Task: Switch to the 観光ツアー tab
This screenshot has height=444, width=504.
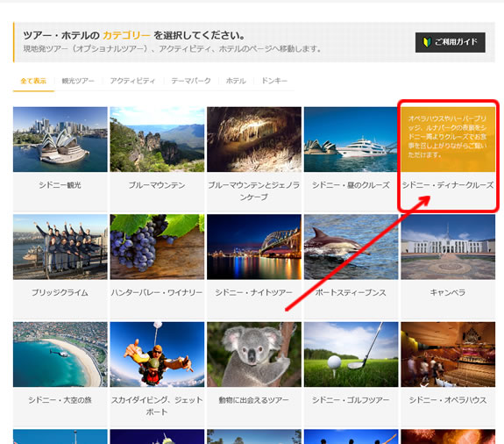Action: [78, 81]
